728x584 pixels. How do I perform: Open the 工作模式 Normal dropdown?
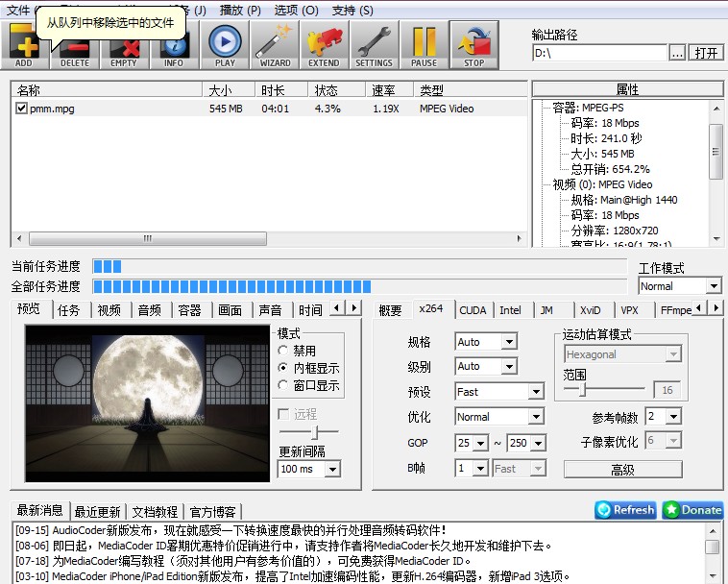pos(680,286)
